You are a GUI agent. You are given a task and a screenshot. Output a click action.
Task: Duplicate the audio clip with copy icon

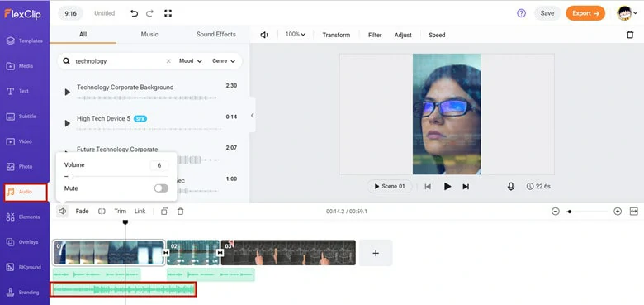[164, 212]
